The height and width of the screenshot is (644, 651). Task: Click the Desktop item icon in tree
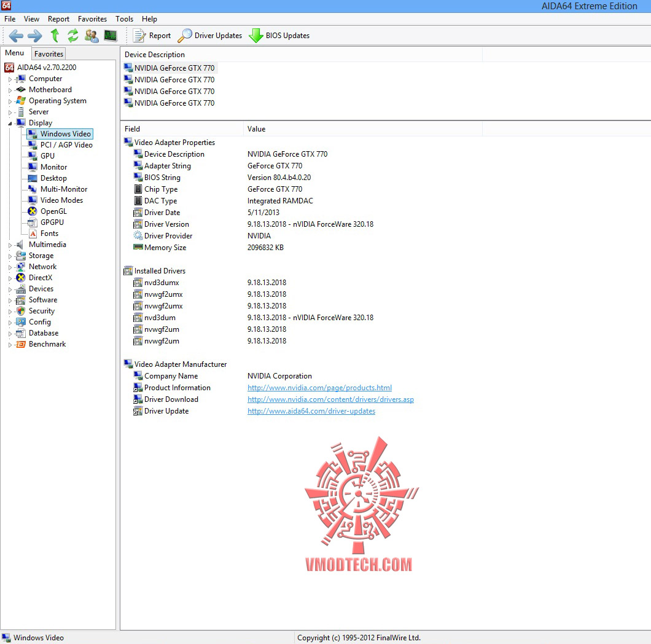tap(33, 178)
